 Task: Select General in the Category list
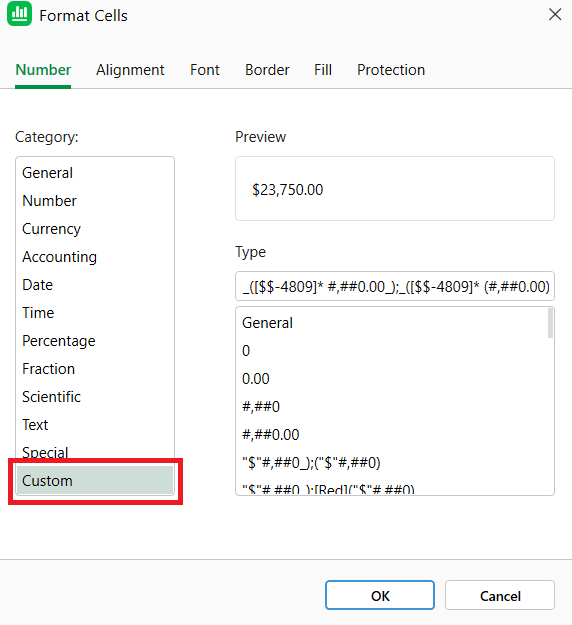point(95,173)
